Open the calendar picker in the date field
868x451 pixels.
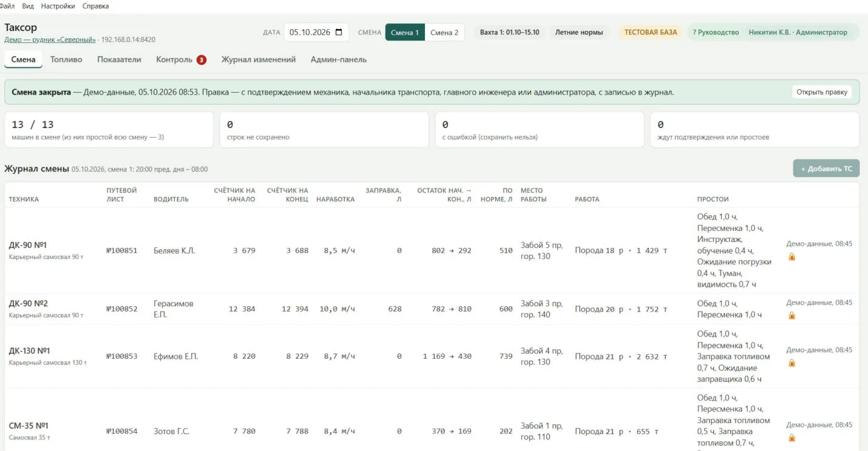(339, 32)
